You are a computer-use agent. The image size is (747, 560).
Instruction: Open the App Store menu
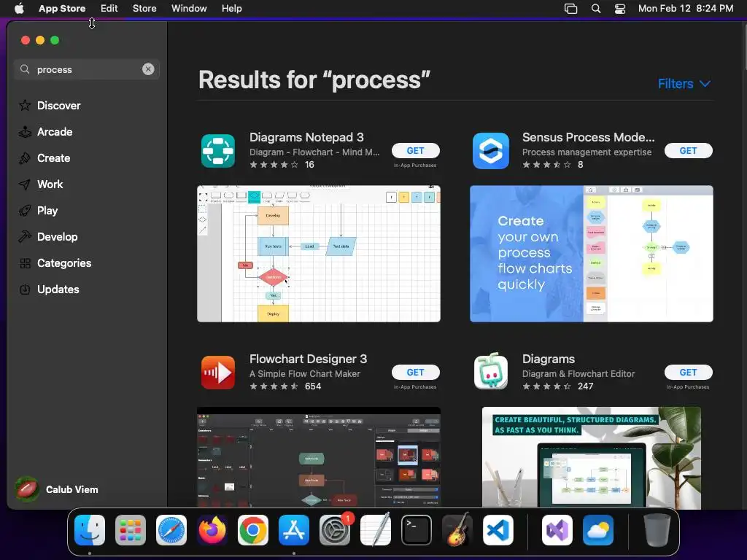tap(62, 9)
